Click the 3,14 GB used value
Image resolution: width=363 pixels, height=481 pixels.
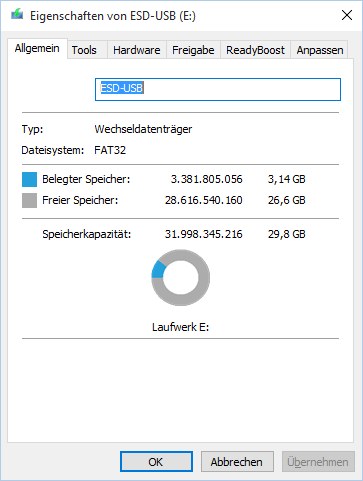tap(287, 179)
